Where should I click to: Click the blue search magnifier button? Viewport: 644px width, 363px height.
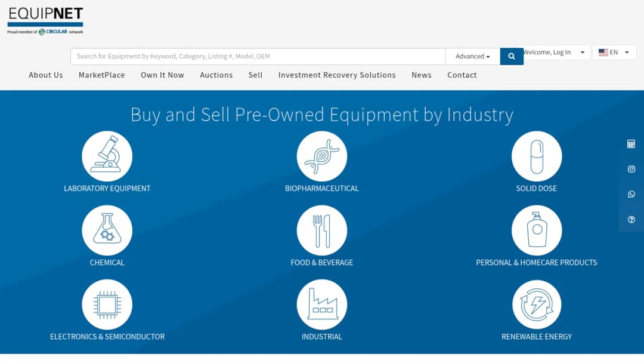click(512, 56)
